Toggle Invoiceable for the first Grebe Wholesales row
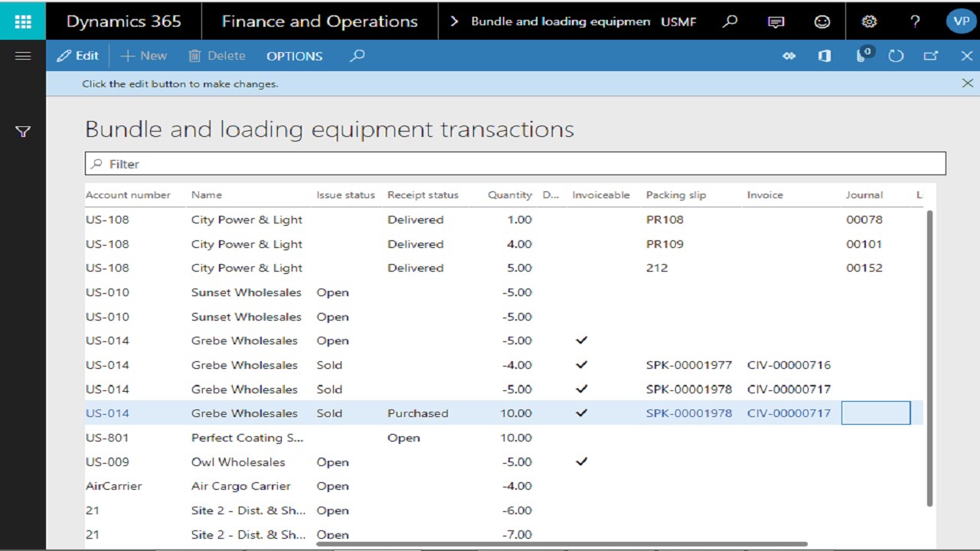Image resolution: width=980 pixels, height=551 pixels. click(582, 341)
